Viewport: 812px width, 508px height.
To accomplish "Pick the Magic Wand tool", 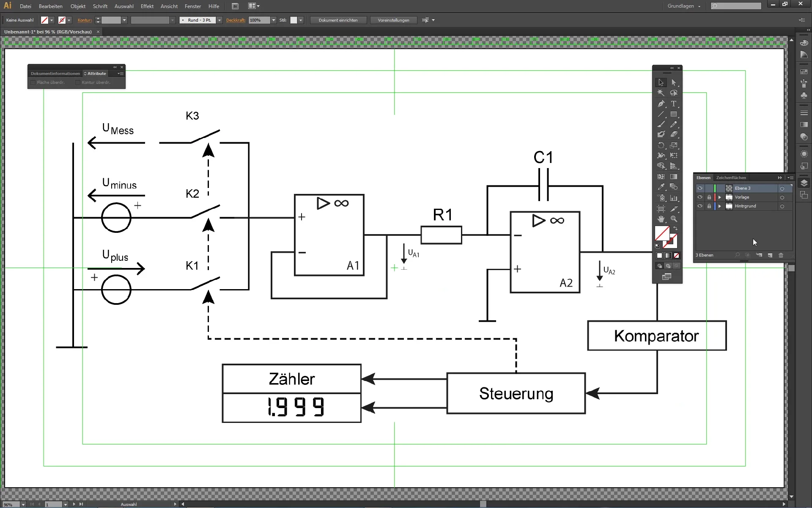I will tap(661, 93).
